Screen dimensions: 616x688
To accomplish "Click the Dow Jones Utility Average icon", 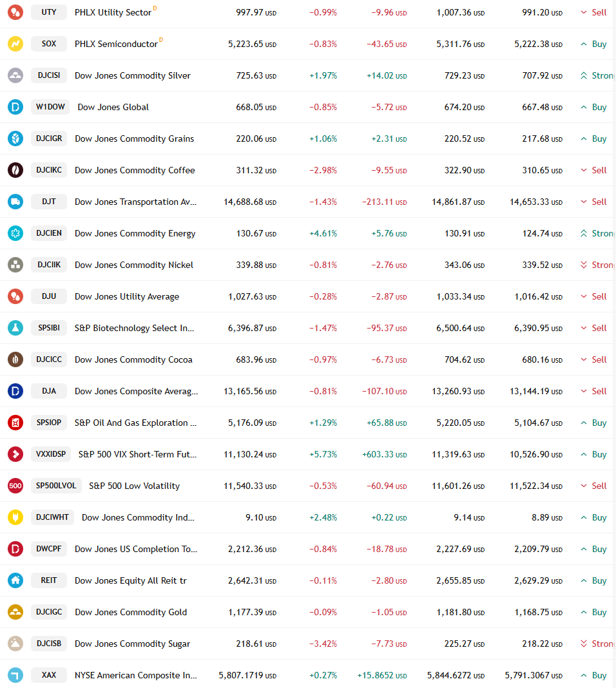I will point(15,296).
